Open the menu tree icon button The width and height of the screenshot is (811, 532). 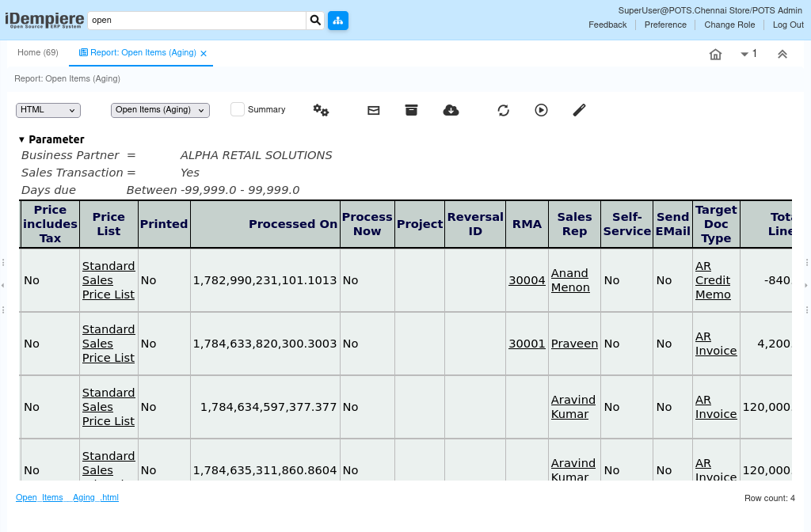337,20
